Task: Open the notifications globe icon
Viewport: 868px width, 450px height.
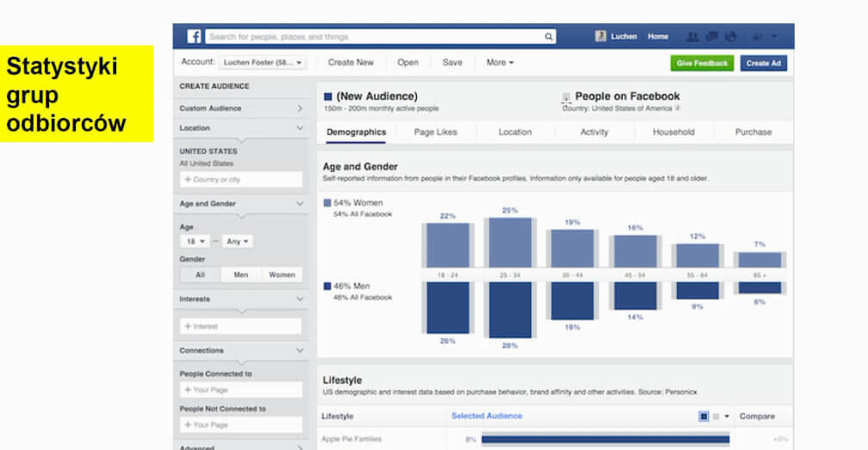Action: [730, 37]
